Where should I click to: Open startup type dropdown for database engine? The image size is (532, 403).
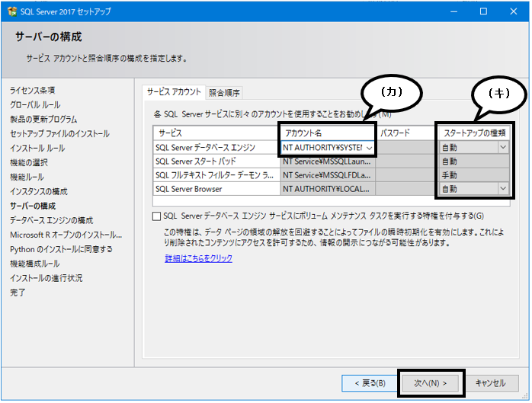point(503,147)
